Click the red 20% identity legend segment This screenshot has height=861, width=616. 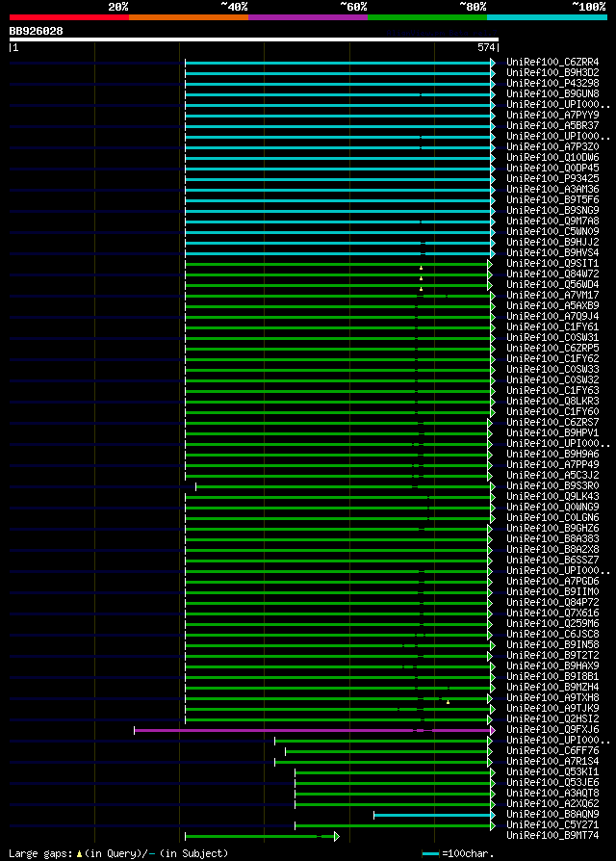tap(69, 17)
